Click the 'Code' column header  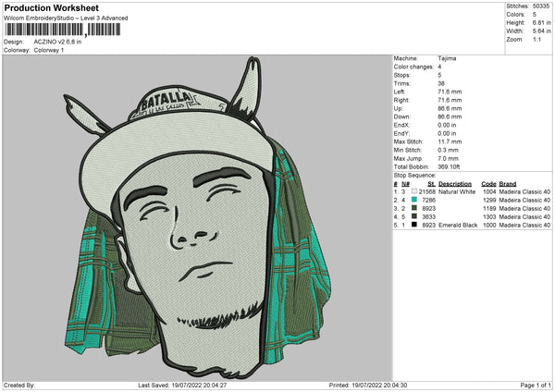[488, 184]
